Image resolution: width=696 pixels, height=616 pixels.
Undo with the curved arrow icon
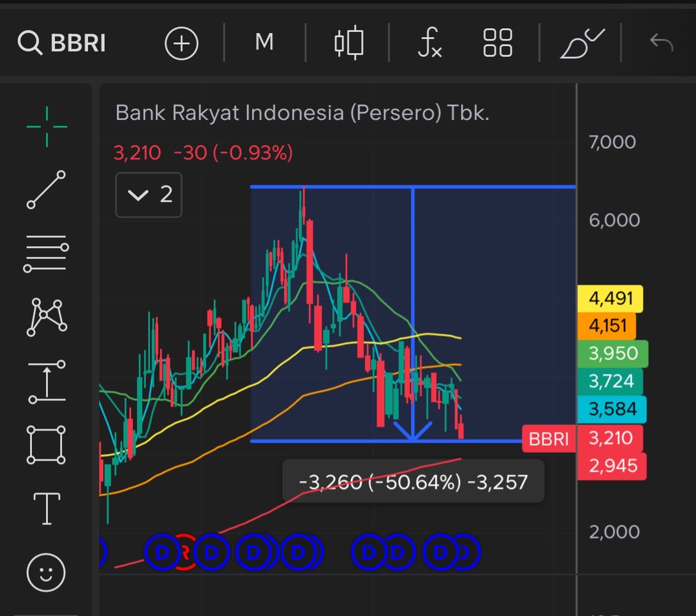coord(661,43)
